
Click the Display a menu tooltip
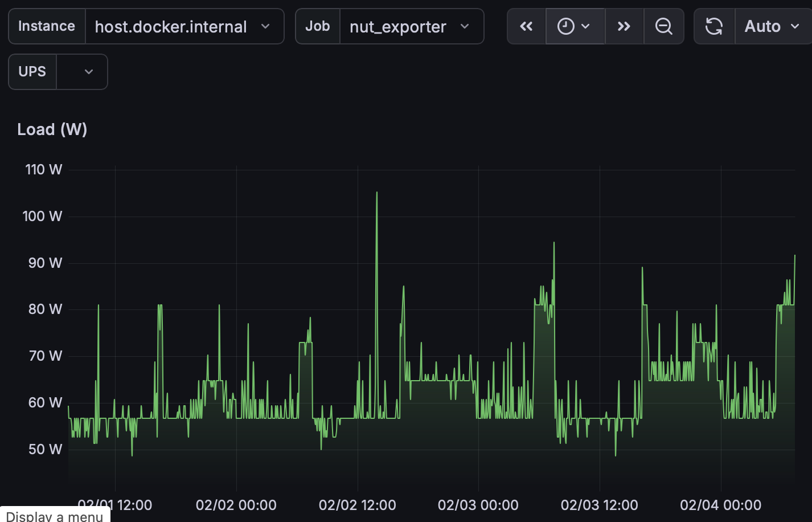click(55, 515)
